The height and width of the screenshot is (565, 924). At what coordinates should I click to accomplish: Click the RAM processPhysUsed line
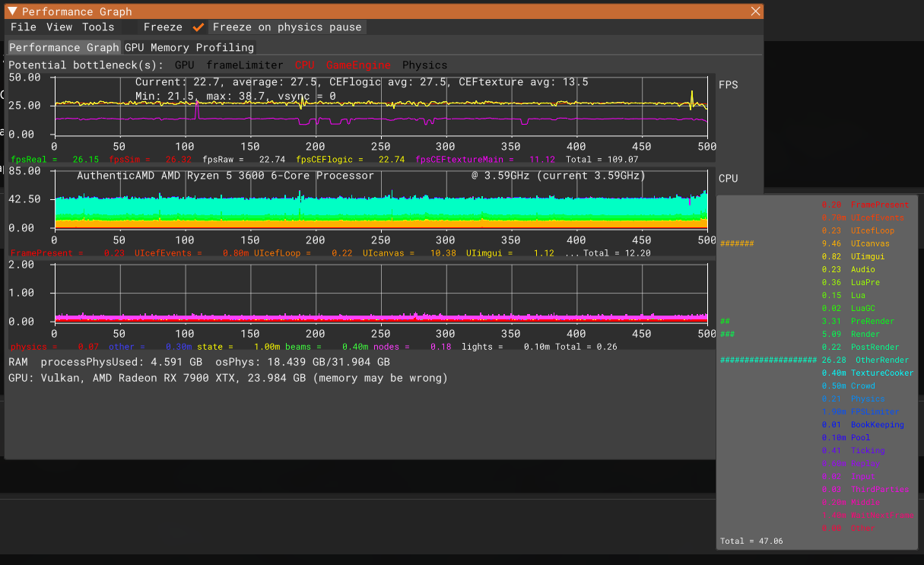[198, 363]
